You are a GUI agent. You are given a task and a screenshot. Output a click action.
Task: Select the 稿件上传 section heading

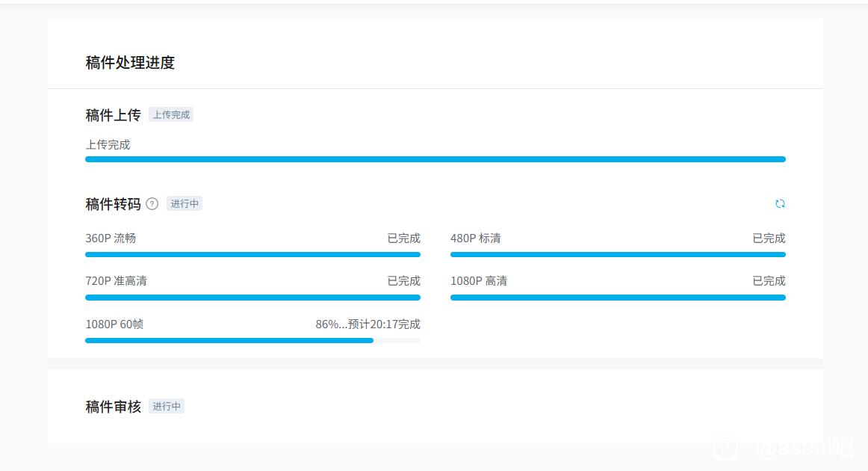113,115
